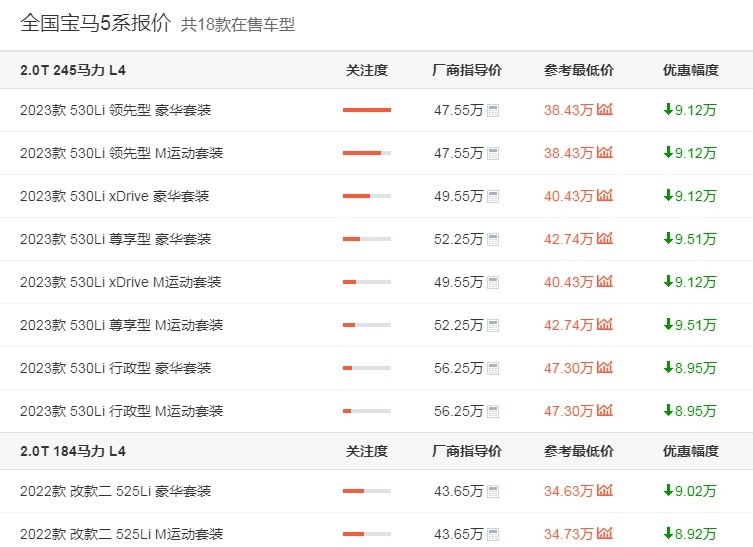
Task: Show price trend chart for 525Li M运动套装
Action: pos(605,533)
